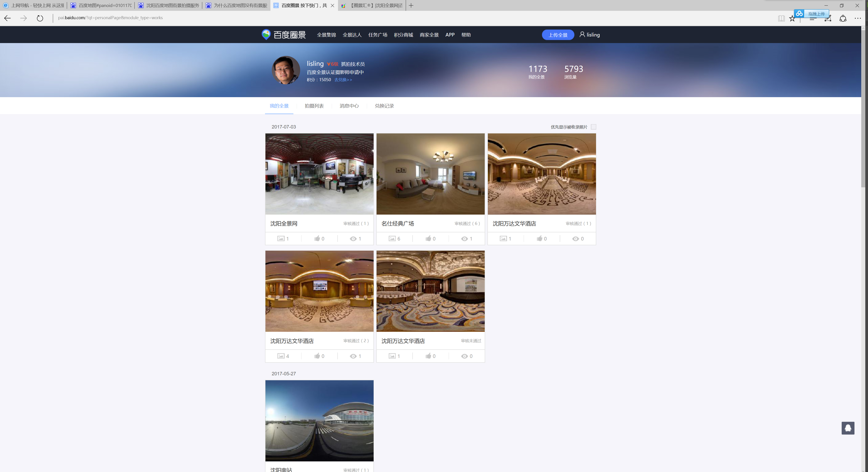
Task: Click photo count icon of 沈阳全景网 card
Action: 281,238
